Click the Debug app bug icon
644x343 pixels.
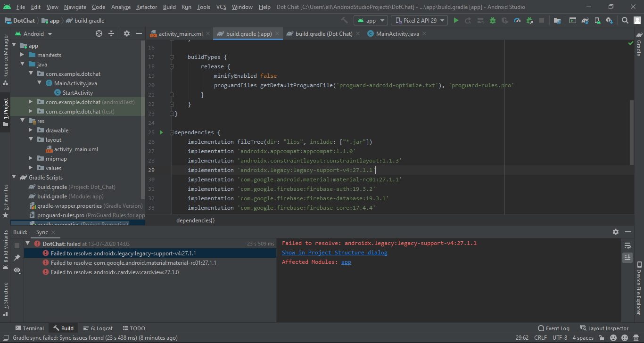[493, 21]
